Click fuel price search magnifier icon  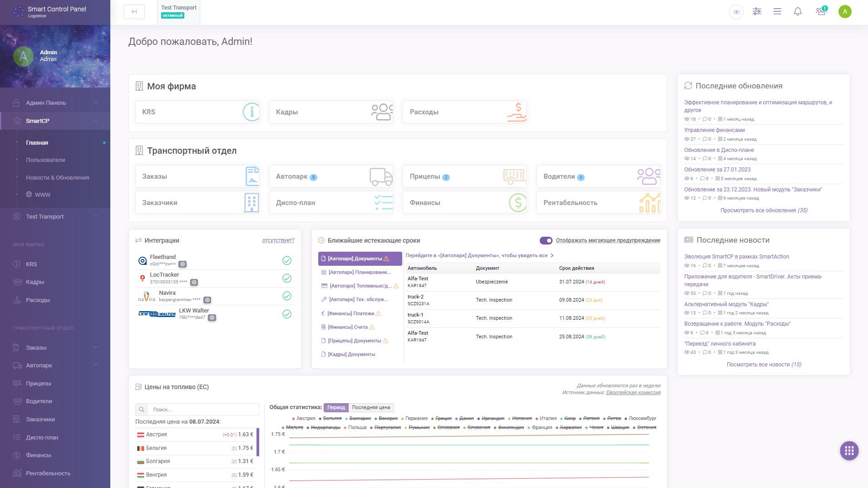[142, 410]
